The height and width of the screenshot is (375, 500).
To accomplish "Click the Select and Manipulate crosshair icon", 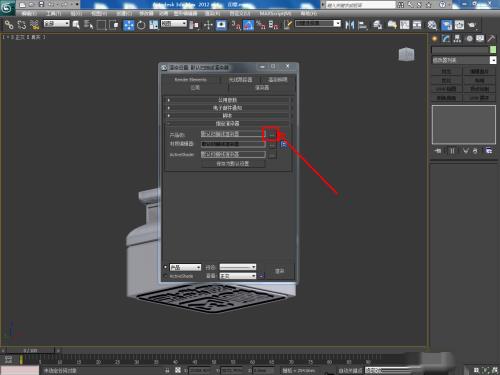I will pos(208,25).
